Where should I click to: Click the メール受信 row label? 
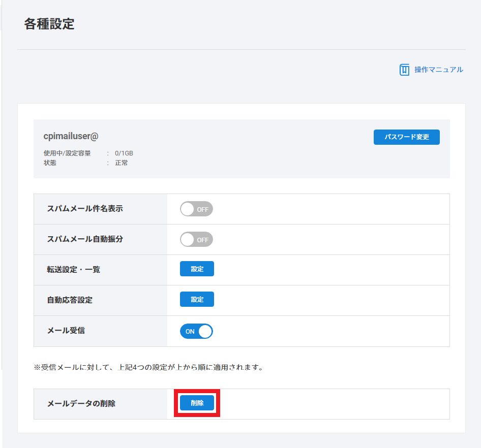[66, 331]
